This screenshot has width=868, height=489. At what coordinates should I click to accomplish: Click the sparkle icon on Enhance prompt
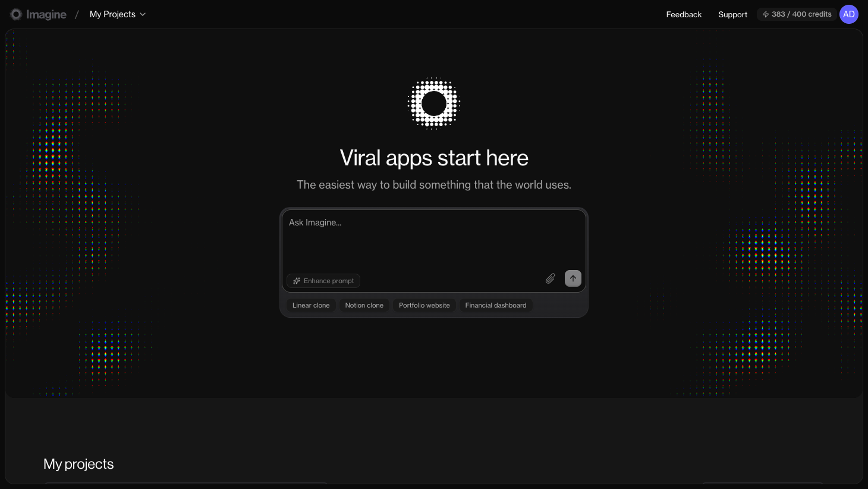pos(297,281)
